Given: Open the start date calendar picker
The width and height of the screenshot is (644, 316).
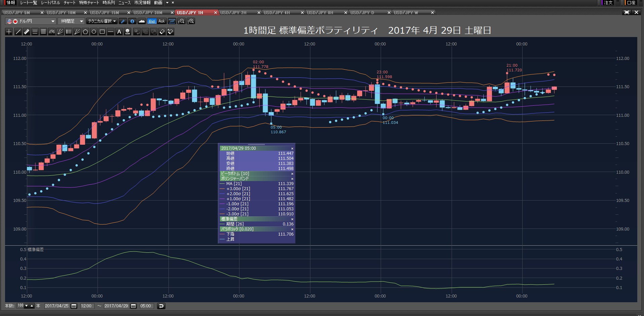Looking at the screenshot, I should pos(74,306).
